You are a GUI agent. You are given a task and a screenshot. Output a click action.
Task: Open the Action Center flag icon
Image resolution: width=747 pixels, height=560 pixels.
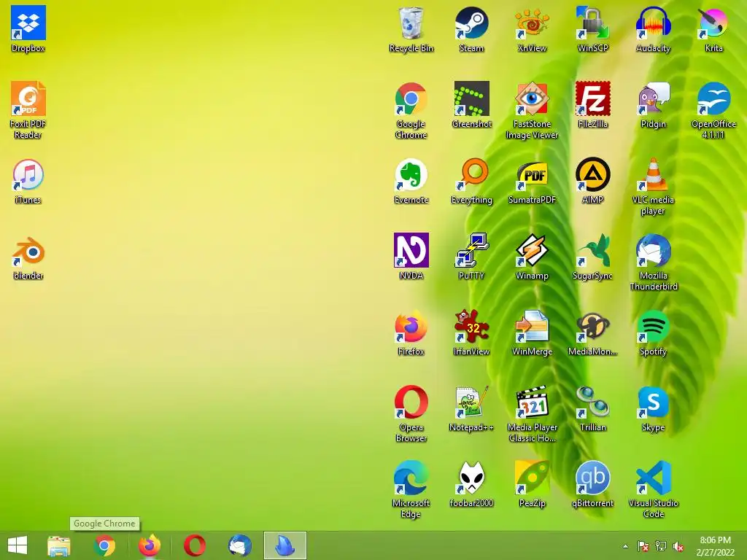[x=643, y=547]
